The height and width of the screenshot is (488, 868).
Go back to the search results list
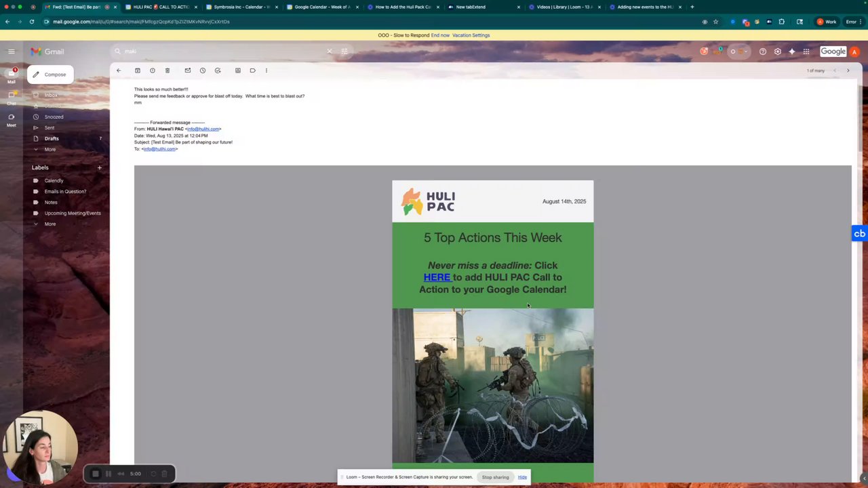click(119, 70)
